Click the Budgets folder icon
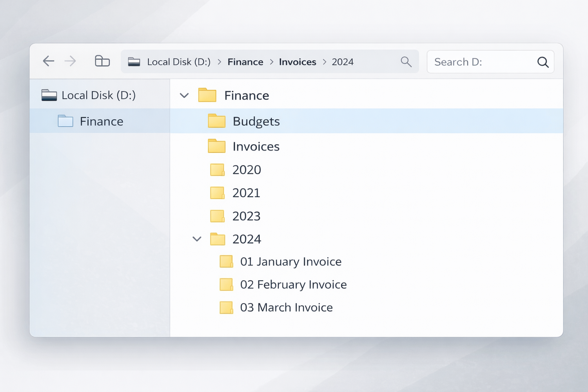 pyautogui.click(x=216, y=121)
